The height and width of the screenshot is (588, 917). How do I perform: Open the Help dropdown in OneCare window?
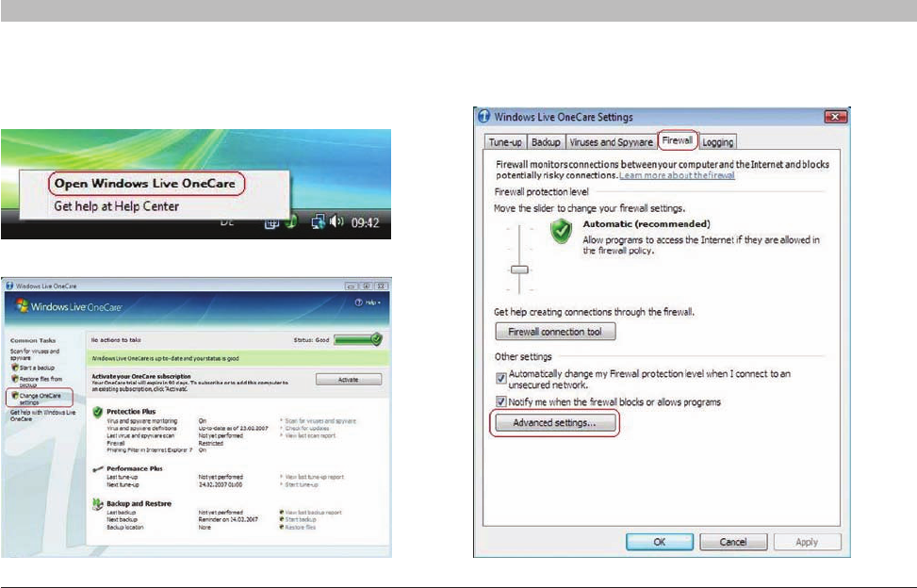[368, 302]
